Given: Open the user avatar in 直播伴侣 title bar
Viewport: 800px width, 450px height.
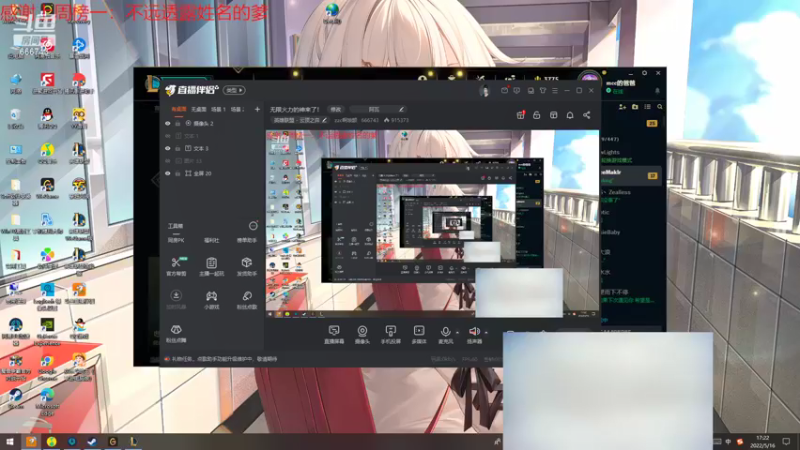Looking at the screenshot, I should coord(484,91).
